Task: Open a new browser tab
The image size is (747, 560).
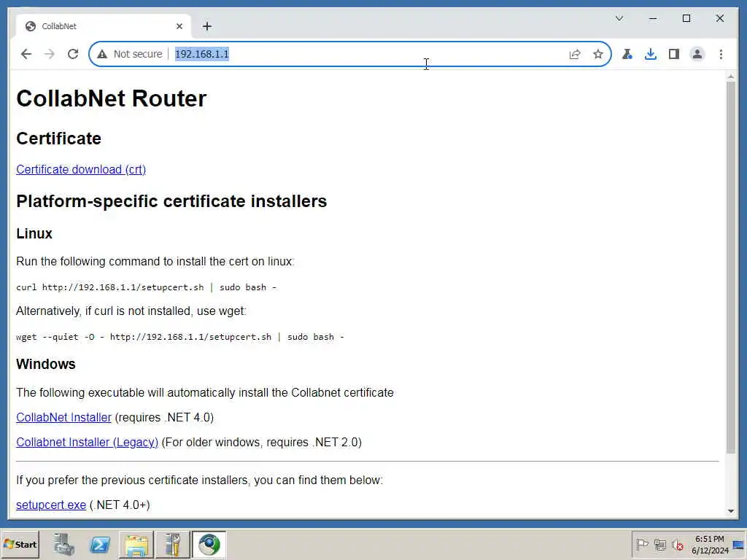Action: [206, 26]
